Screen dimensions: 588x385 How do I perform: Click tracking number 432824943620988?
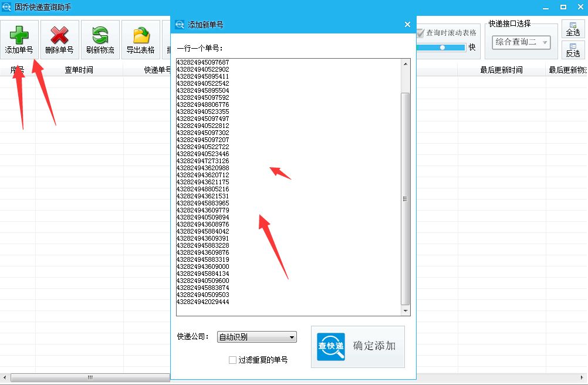pyautogui.click(x=203, y=168)
